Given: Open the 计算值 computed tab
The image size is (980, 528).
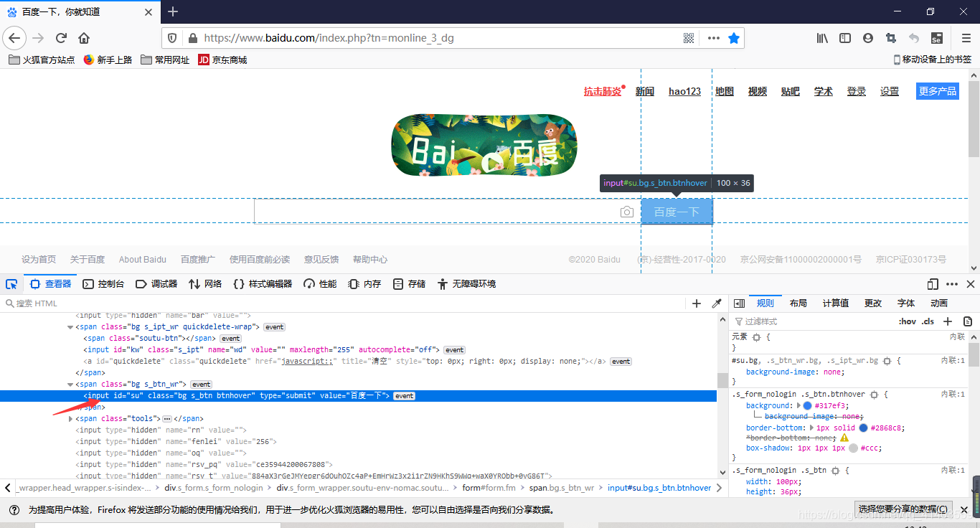Looking at the screenshot, I should 836,303.
